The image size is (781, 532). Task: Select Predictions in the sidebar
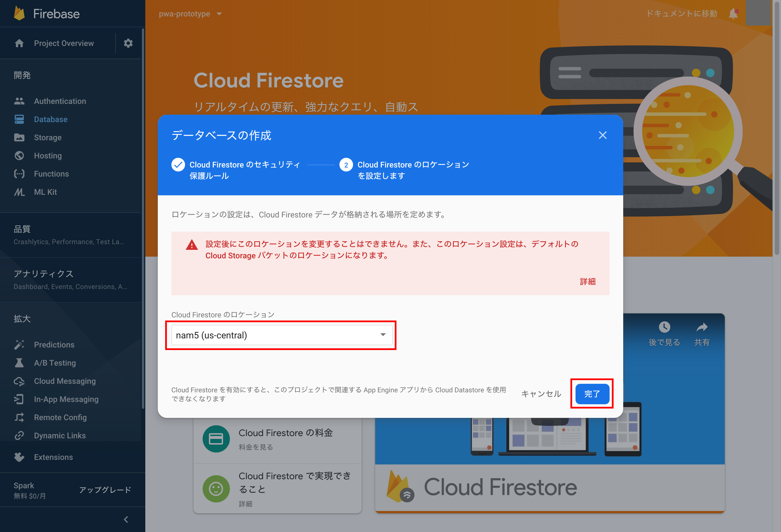[x=54, y=344]
